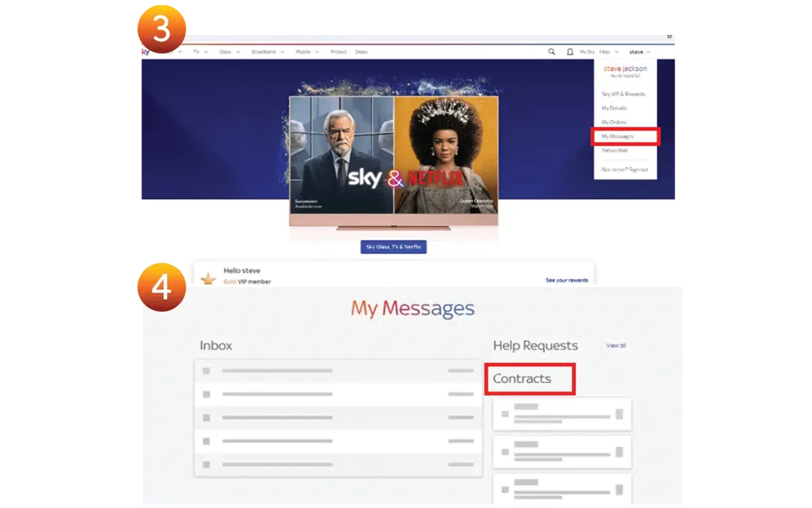The width and height of the screenshot is (812, 508).
Task: Choose My Orders in the account menu
Action: [614, 123]
